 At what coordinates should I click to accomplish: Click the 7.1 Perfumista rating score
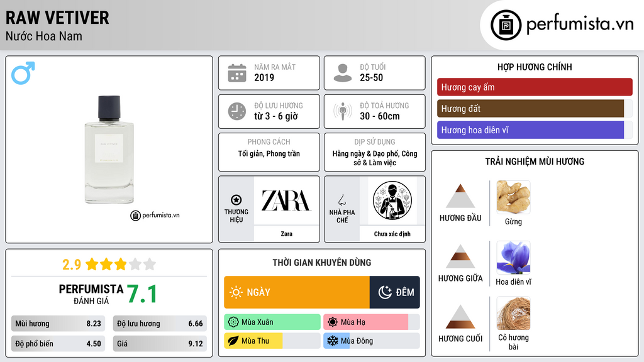[x=142, y=294]
